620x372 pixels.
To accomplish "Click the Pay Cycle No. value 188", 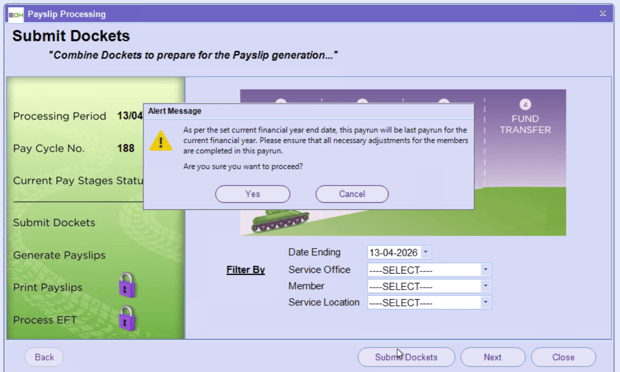I will coord(126,148).
